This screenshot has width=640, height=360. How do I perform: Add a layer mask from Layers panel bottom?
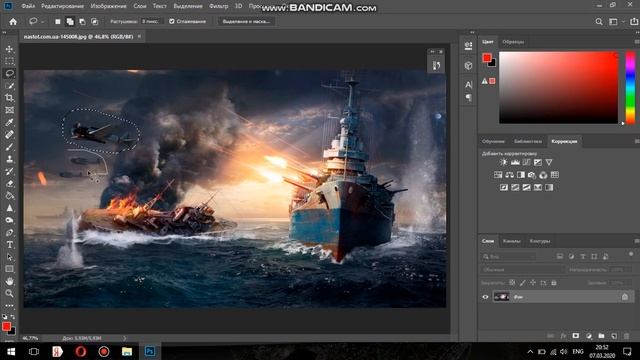[576, 336]
